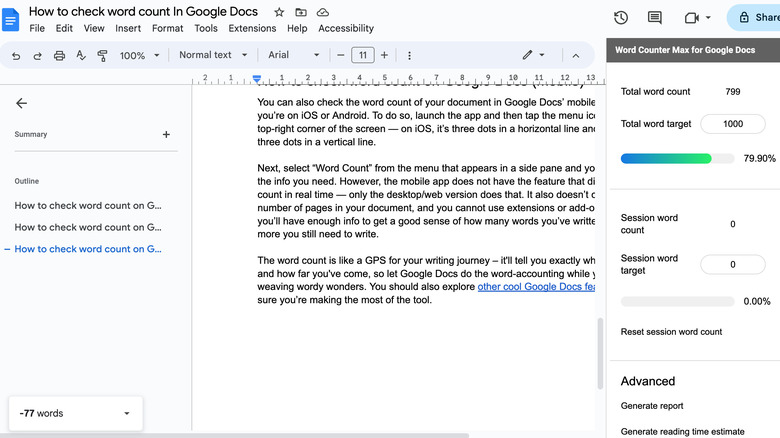Click Reset session word count
The width and height of the screenshot is (780, 438).
671,332
